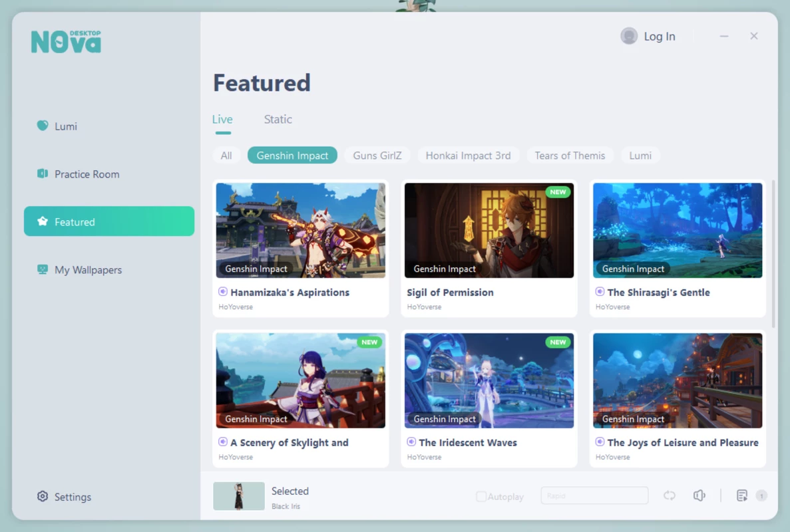Image resolution: width=790 pixels, height=532 pixels.
Task: Click the My Wallpapers monitor icon
Action: pyautogui.click(x=43, y=269)
